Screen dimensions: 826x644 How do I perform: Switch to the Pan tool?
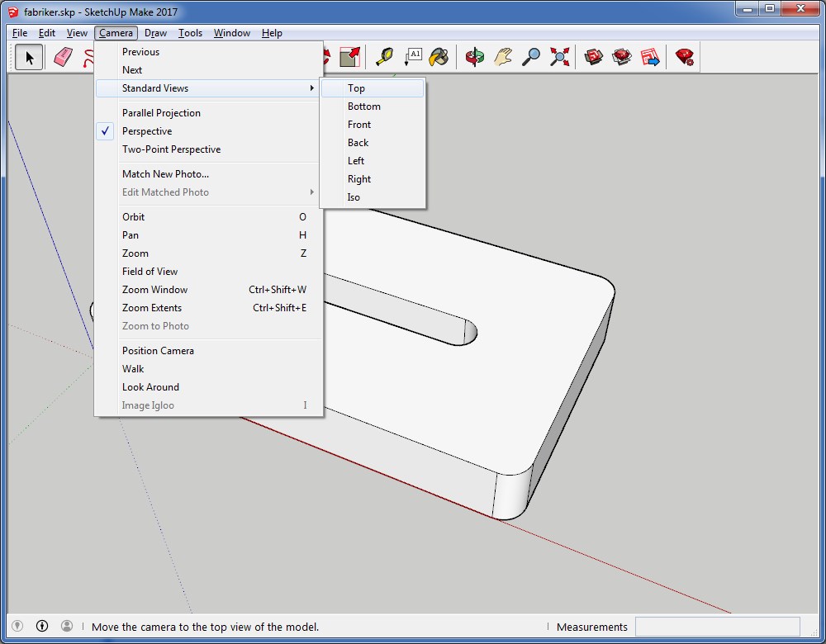click(502, 56)
